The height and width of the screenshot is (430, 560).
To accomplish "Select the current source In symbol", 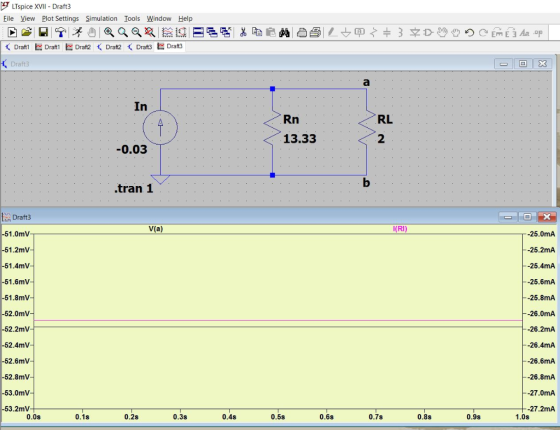I will pyautogui.click(x=160, y=128).
